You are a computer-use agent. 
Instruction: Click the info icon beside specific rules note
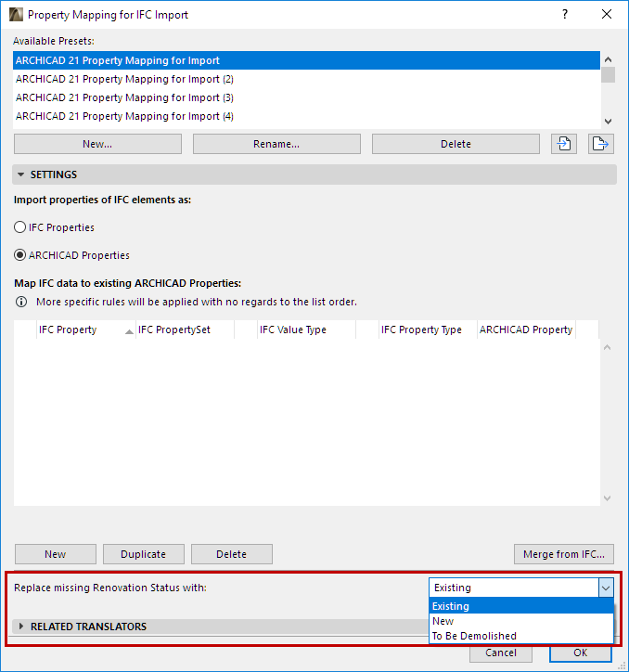pyautogui.click(x=21, y=302)
